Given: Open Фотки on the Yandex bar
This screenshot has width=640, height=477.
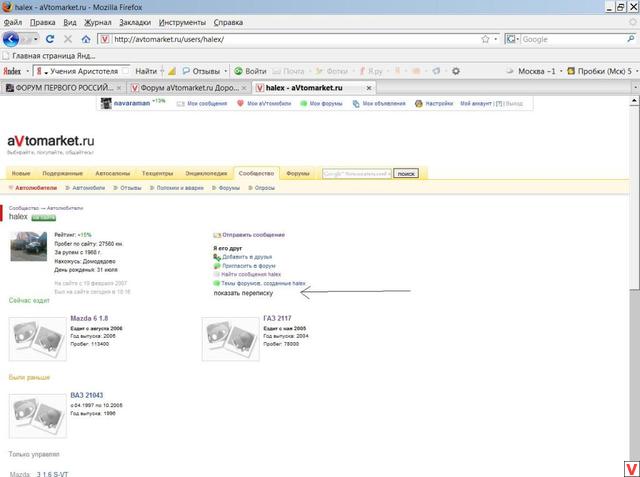Looking at the screenshot, I should pyautogui.click(x=332, y=71).
